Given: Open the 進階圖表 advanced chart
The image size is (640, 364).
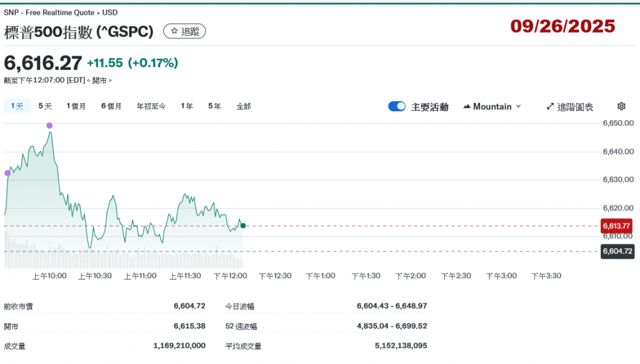Looking at the screenshot, I should [570, 107].
